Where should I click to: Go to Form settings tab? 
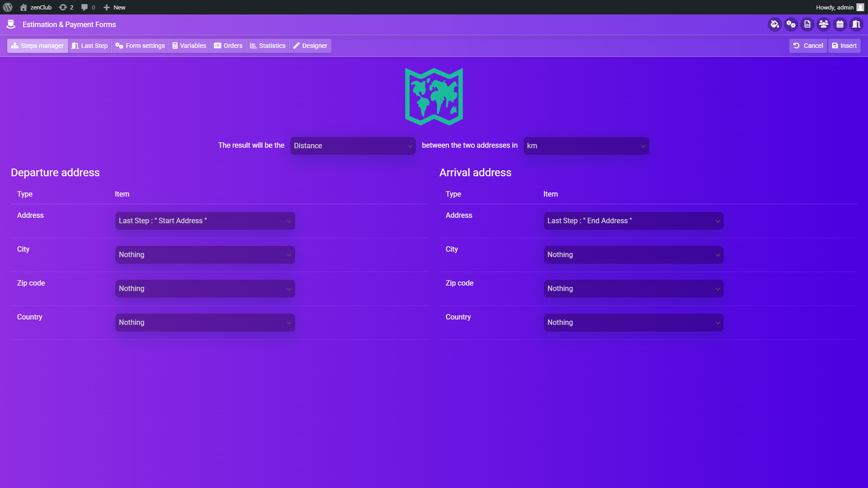pyautogui.click(x=140, y=46)
